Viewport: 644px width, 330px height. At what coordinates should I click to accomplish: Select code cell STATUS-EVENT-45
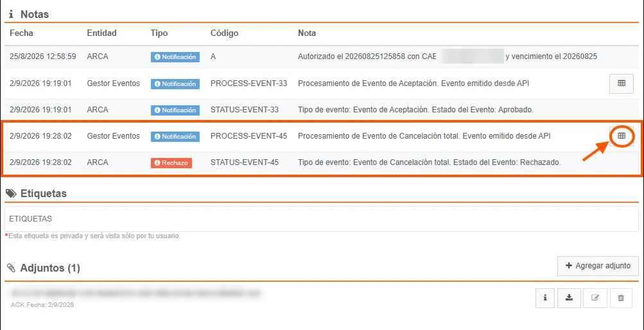point(245,162)
